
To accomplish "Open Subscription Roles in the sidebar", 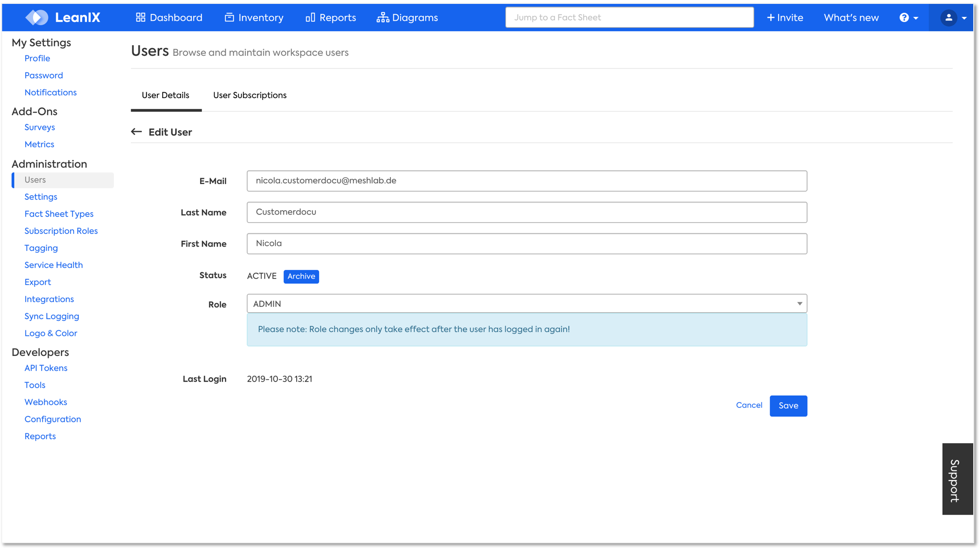I will pyautogui.click(x=61, y=231).
